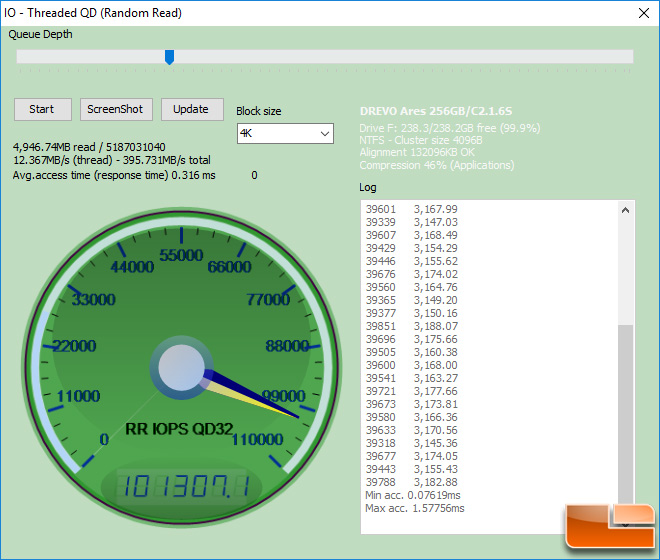Image resolution: width=660 pixels, height=560 pixels.
Task: Click the Compression 46% (Applications) text
Action: pos(436,165)
